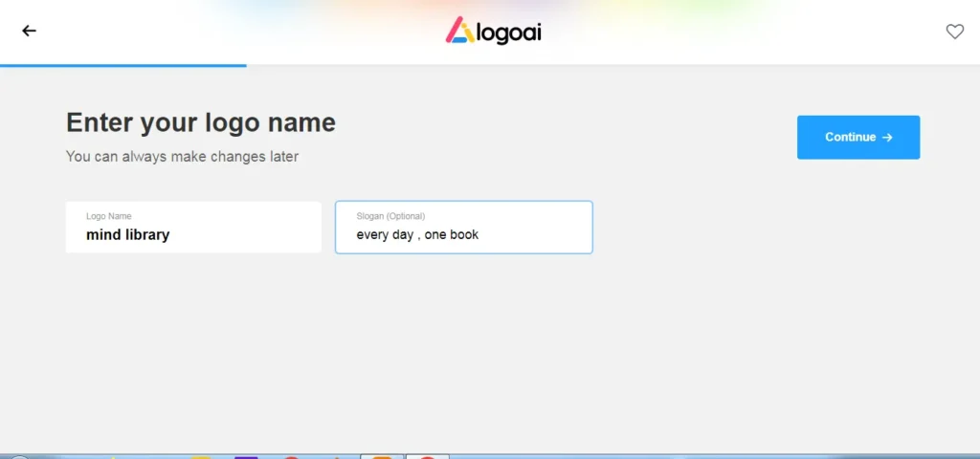This screenshot has height=459, width=980.
Task: Open the purple taskbar application icon
Action: [x=246, y=457]
